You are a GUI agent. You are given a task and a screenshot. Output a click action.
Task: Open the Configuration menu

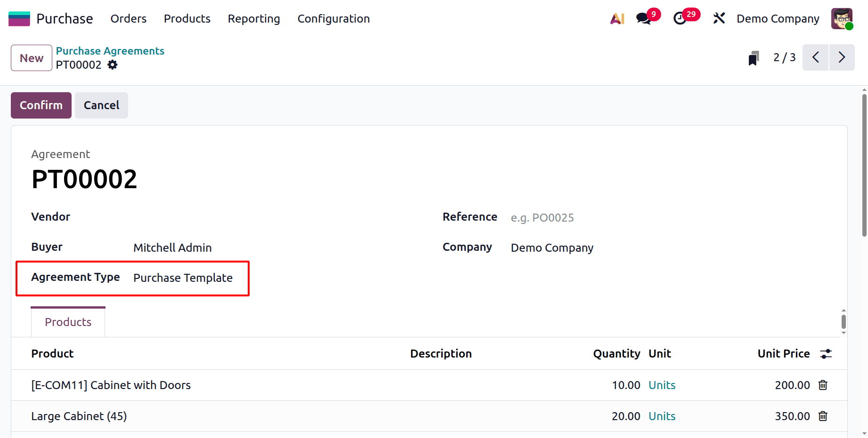[x=333, y=18]
